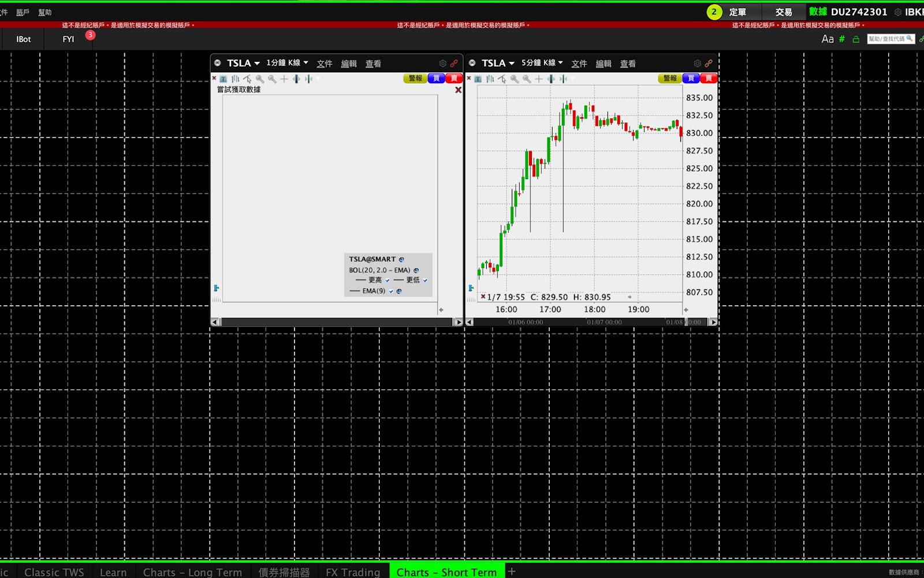Click red 賣 sell button in 1-minute chart

pos(454,78)
